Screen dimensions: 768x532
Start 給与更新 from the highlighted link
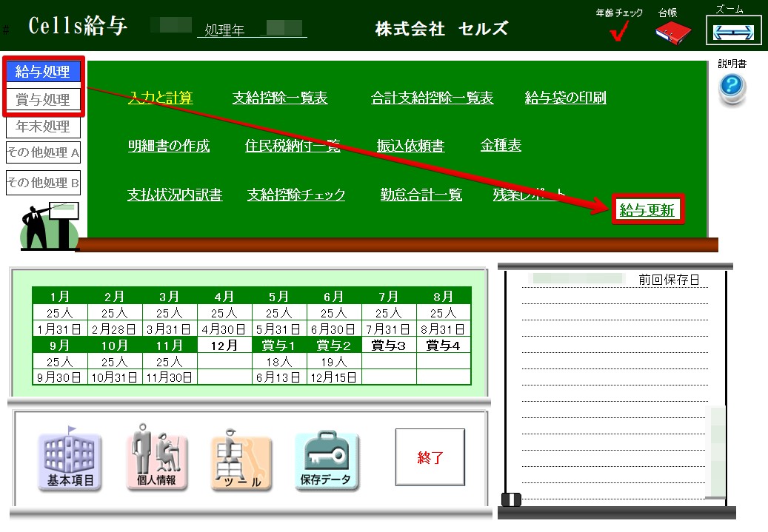(647, 209)
